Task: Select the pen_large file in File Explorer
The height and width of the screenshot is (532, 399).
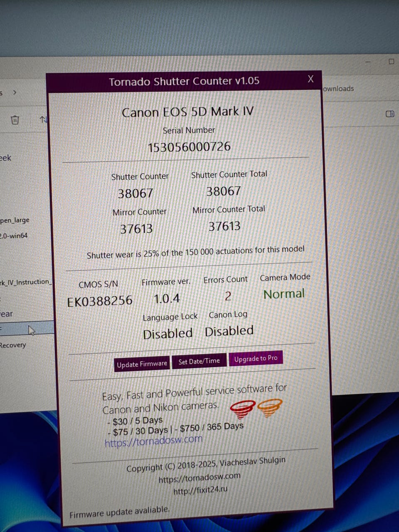Action: click(15, 220)
